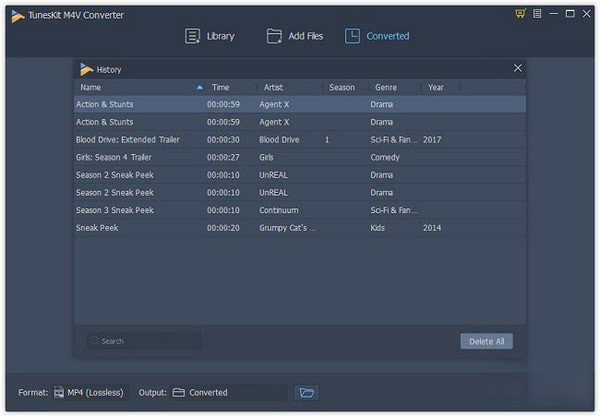Click the 00:00:20 time cell
600x417 pixels.
pyautogui.click(x=223, y=228)
